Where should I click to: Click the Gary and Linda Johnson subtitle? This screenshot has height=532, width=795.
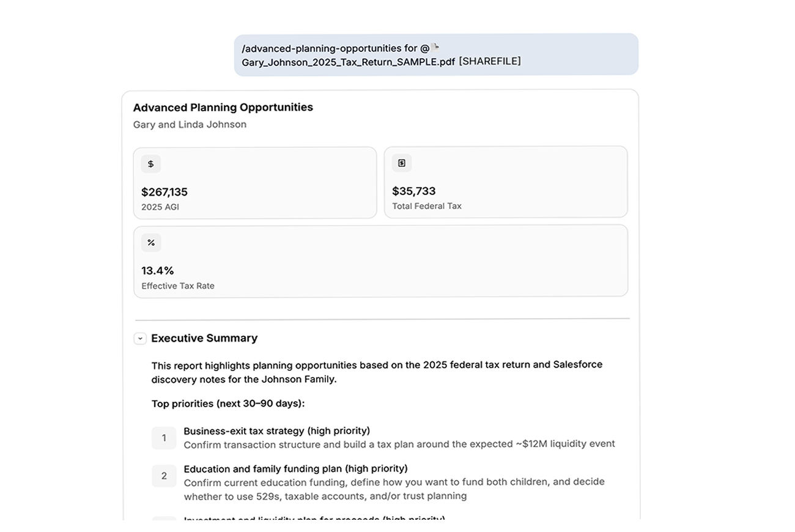(190, 124)
